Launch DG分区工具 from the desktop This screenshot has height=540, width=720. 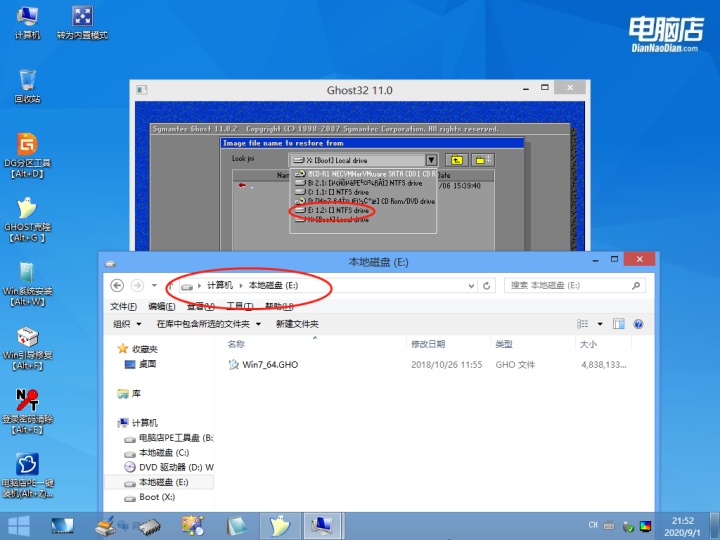27,156
